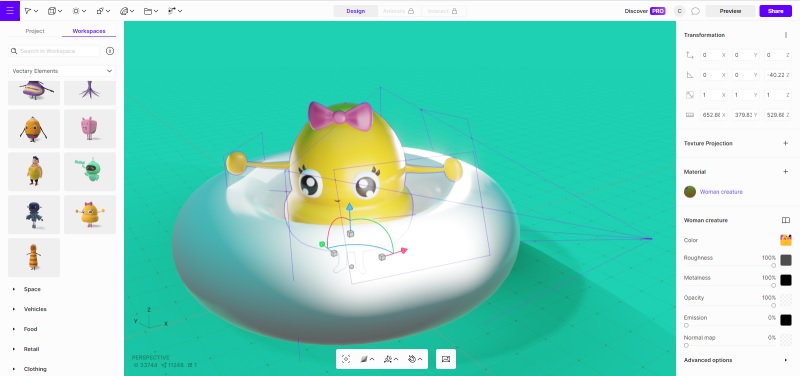The height and width of the screenshot is (376, 800).
Task: Click the user avatar C icon
Action: pyautogui.click(x=679, y=11)
